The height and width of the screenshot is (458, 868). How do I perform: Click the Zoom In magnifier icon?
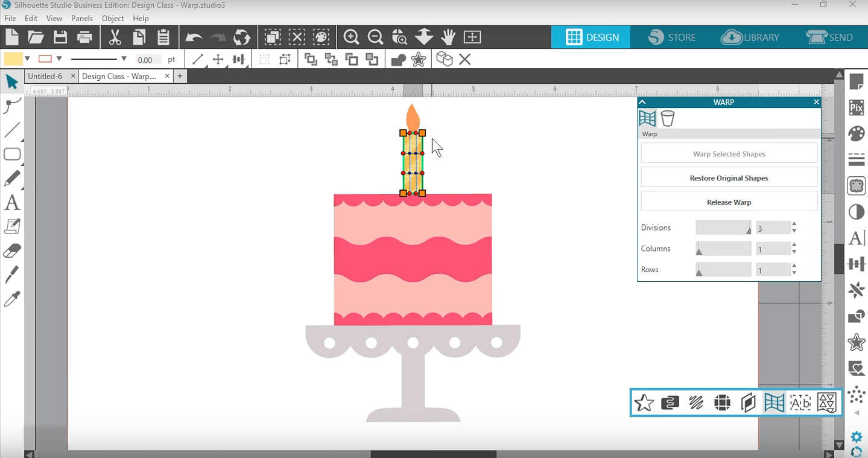(351, 37)
